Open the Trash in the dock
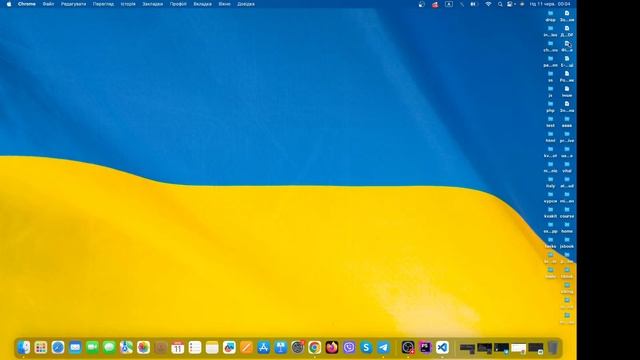The width and height of the screenshot is (640, 360). pos(553,347)
